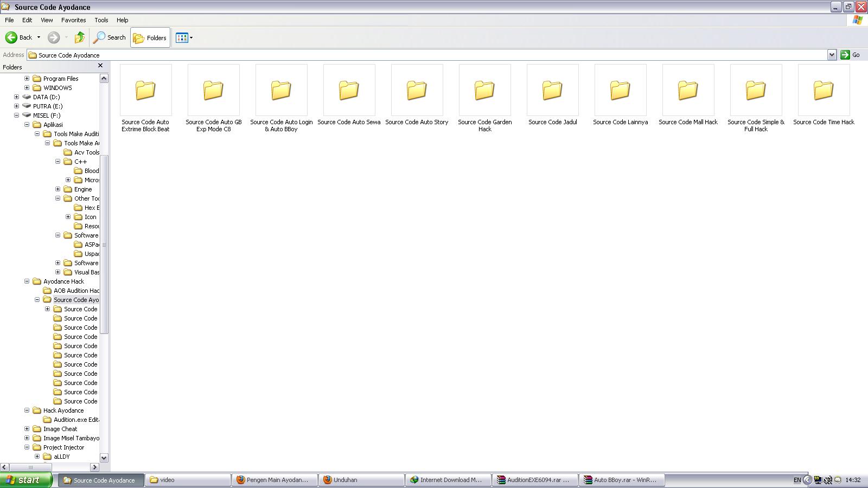Click the EN language indicator

point(797,480)
